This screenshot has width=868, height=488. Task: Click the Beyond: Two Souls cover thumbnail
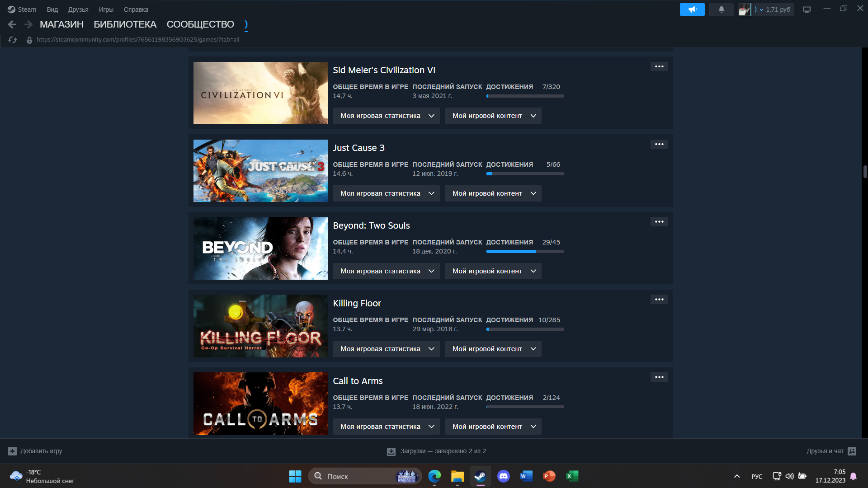(x=260, y=249)
